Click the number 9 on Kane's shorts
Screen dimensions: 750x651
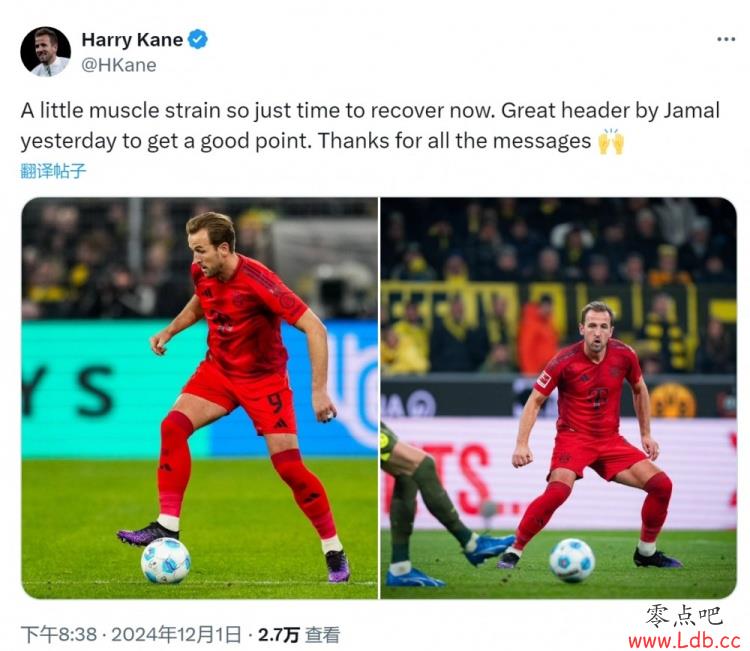tap(275, 404)
